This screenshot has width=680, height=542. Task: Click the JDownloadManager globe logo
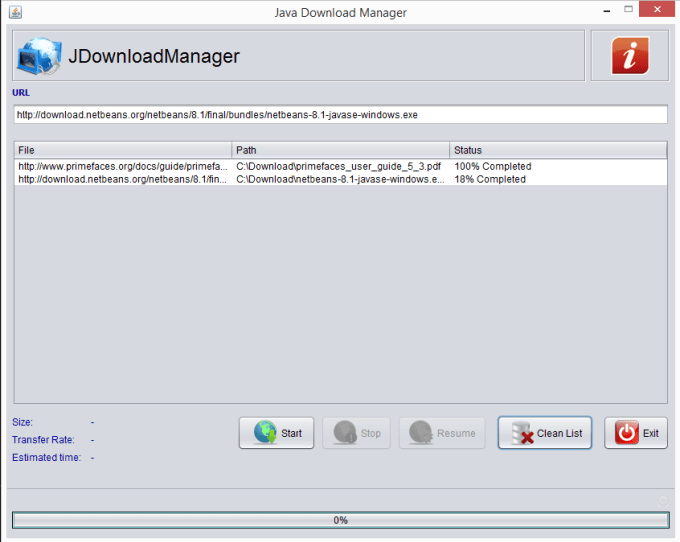point(39,56)
